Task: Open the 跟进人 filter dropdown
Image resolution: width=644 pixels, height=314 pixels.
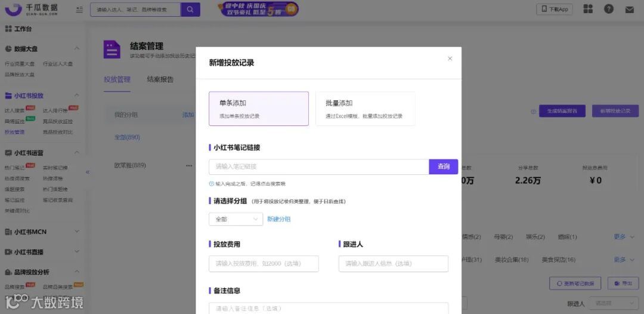Action: [614, 303]
